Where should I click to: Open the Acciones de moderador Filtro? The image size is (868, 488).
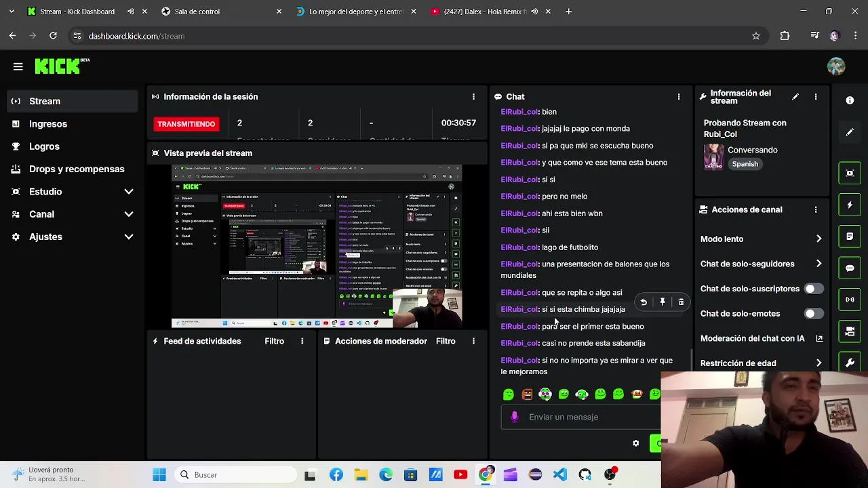(446, 342)
